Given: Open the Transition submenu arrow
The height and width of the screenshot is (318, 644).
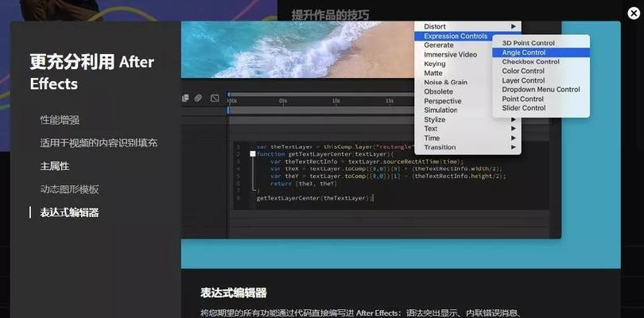Looking at the screenshot, I should click(x=514, y=147).
